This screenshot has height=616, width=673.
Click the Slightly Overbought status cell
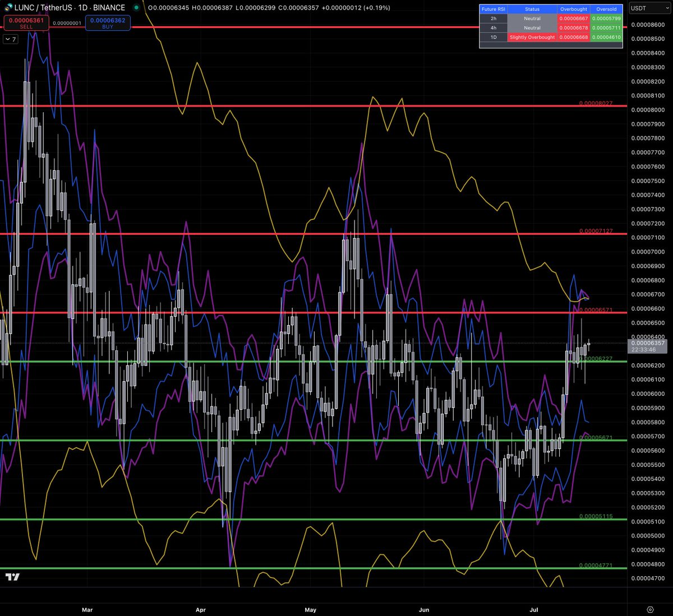click(x=532, y=37)
